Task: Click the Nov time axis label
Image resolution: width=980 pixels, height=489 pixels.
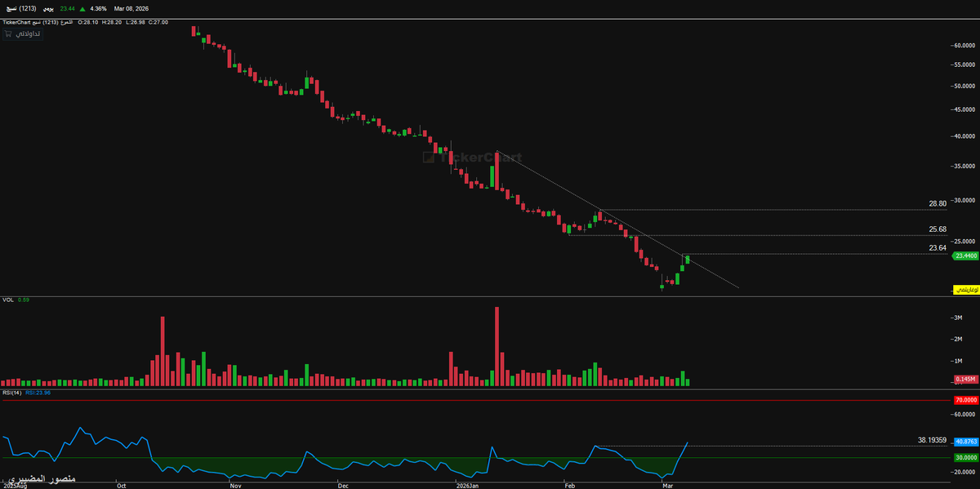Action: tap(235, 485)
